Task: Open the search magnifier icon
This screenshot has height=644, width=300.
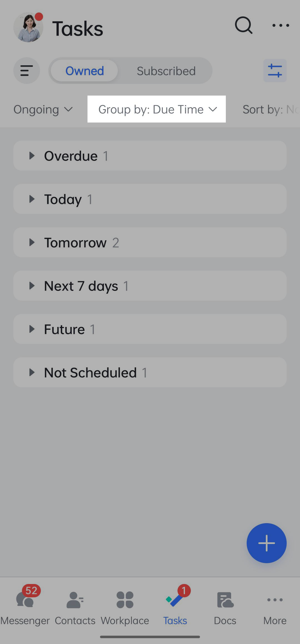Action: 244,26
